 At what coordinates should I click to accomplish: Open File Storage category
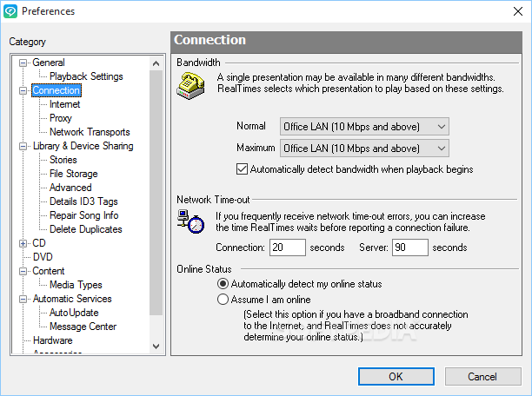[74, 174]
